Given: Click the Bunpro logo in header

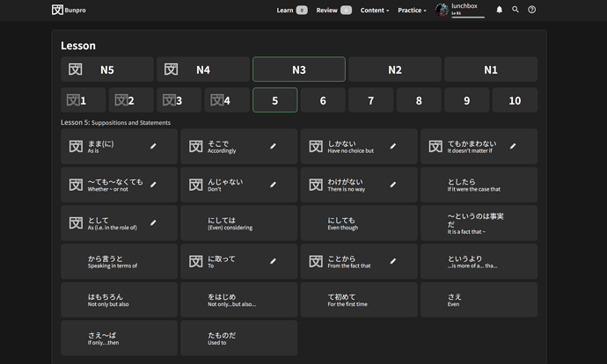Looking at the screenshot, I should click(x=69, y=10).
